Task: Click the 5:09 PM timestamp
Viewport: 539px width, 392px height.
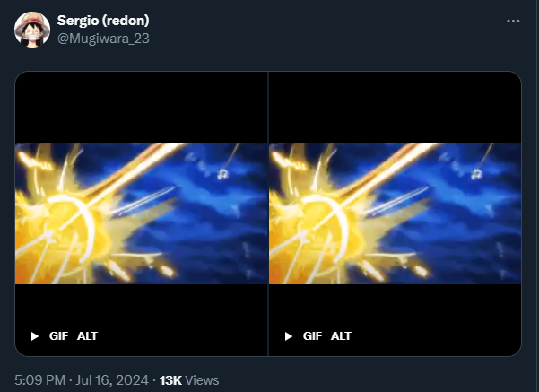Action: click(39, 380)
